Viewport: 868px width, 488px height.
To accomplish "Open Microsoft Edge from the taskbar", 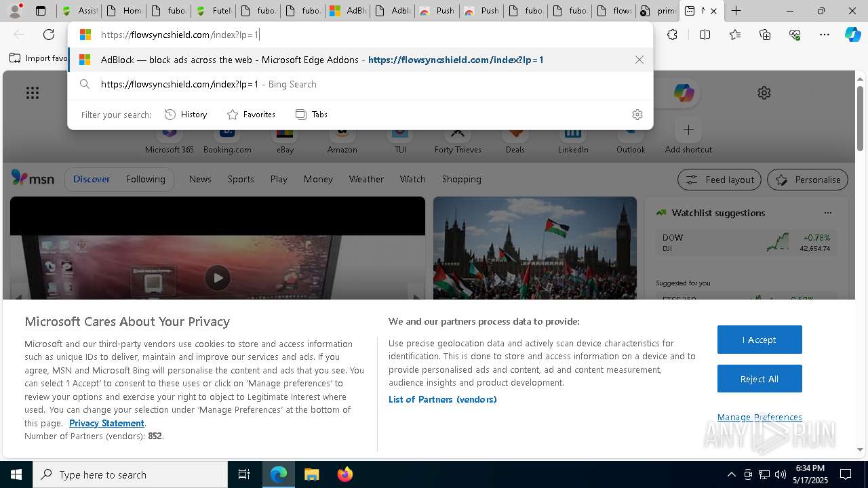I will coord(279,474).
